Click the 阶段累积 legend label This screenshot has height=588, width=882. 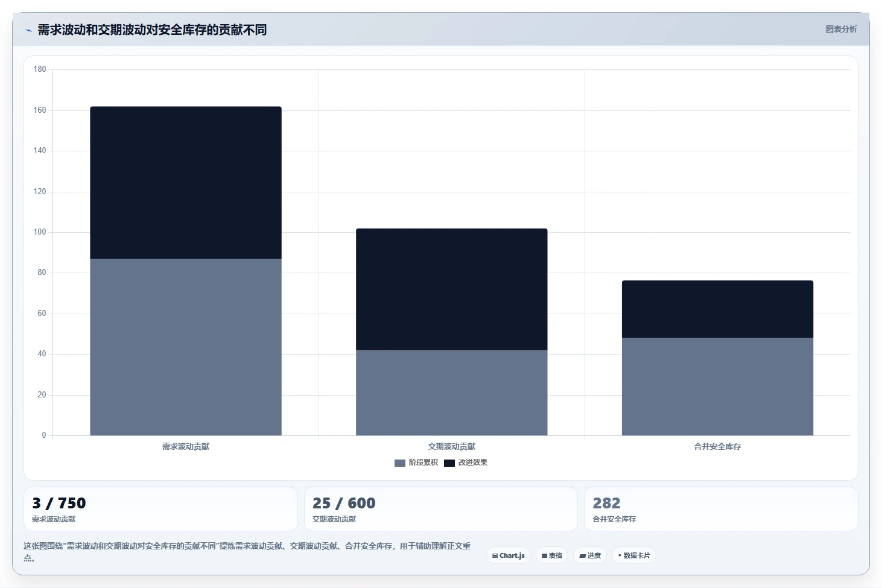(x=423, y=463)
